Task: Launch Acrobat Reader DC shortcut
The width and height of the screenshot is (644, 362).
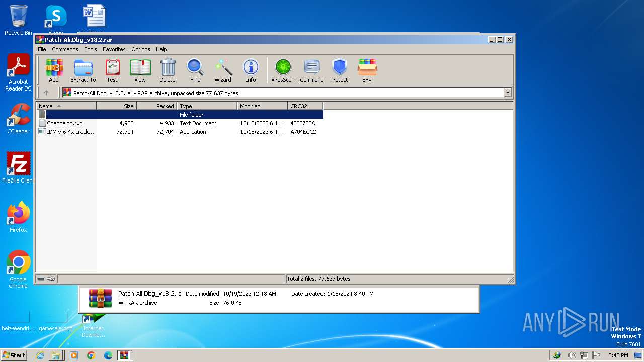Action: tap(18, 73)
